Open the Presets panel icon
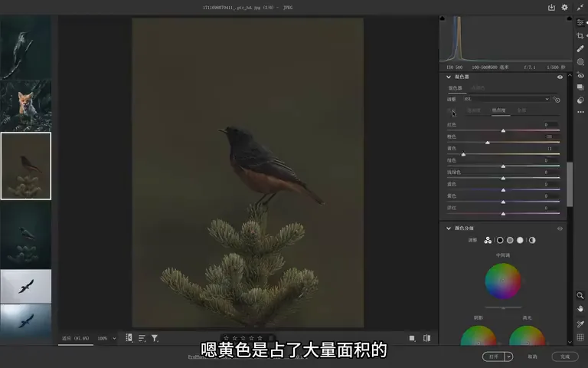Viewport: 588px width, 368px height. [580, 100]
